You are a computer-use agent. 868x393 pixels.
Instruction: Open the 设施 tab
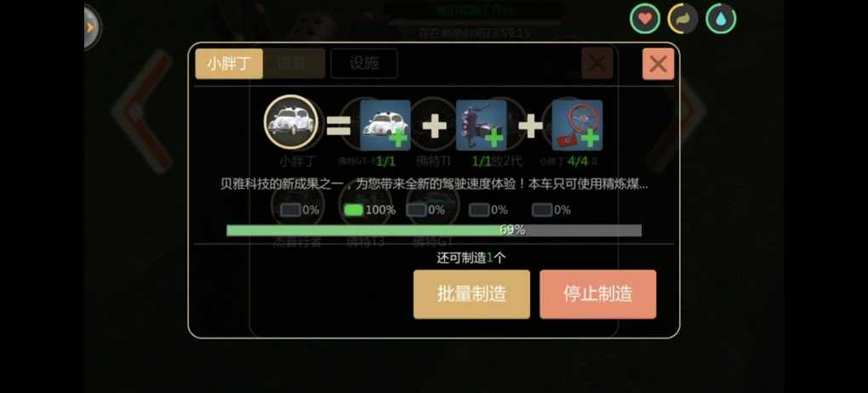364,64
